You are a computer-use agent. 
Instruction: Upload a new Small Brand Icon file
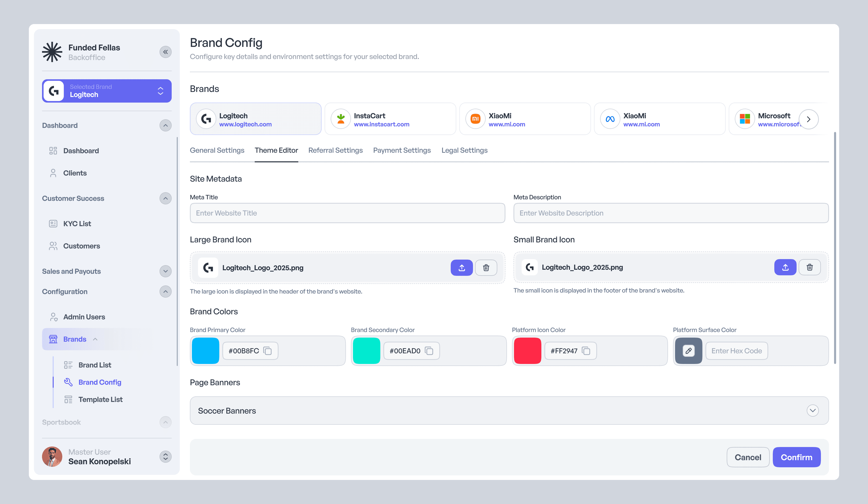click(x=785, y=267)
